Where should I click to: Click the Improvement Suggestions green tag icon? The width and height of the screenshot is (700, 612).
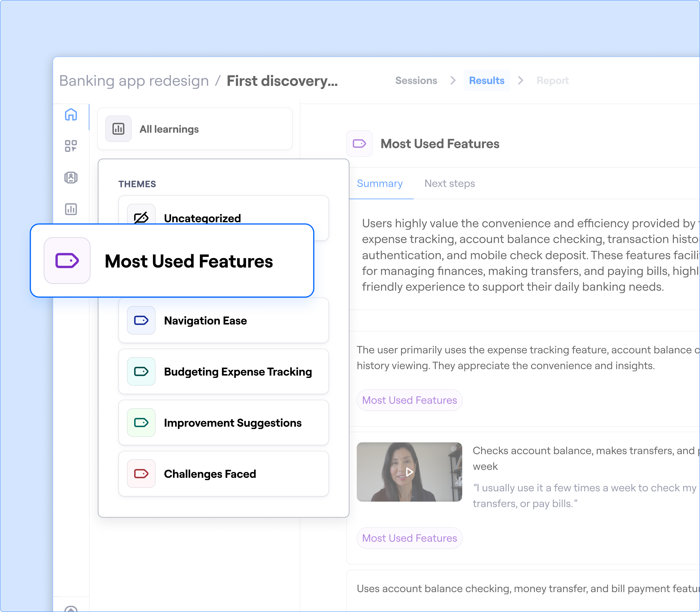(x=141, y=422)
